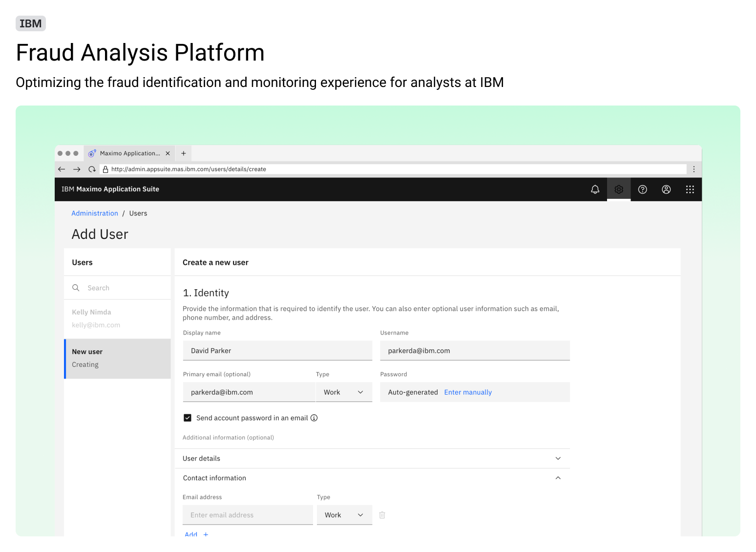Viewport: 756px width, 552px height.
Task: Click Enter manually for the password
Action: [x=467, y=392]
